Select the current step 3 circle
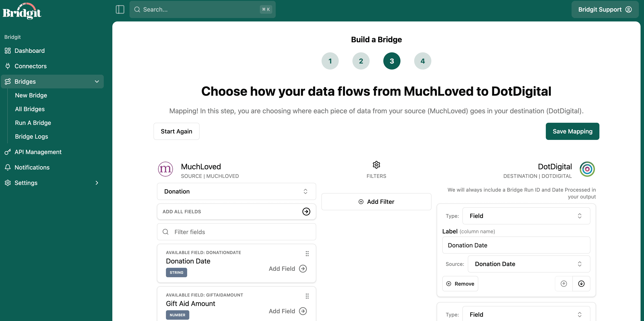 tap(392, 61)
